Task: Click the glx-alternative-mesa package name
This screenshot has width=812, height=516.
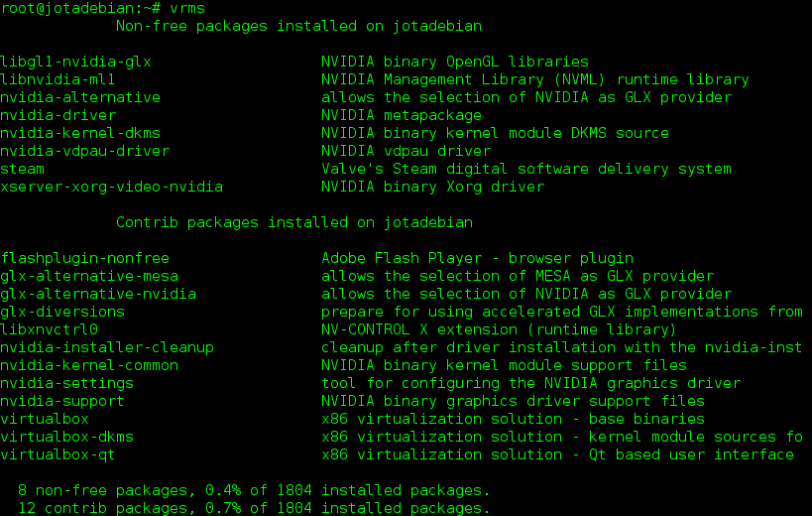Action: [89, 276]
